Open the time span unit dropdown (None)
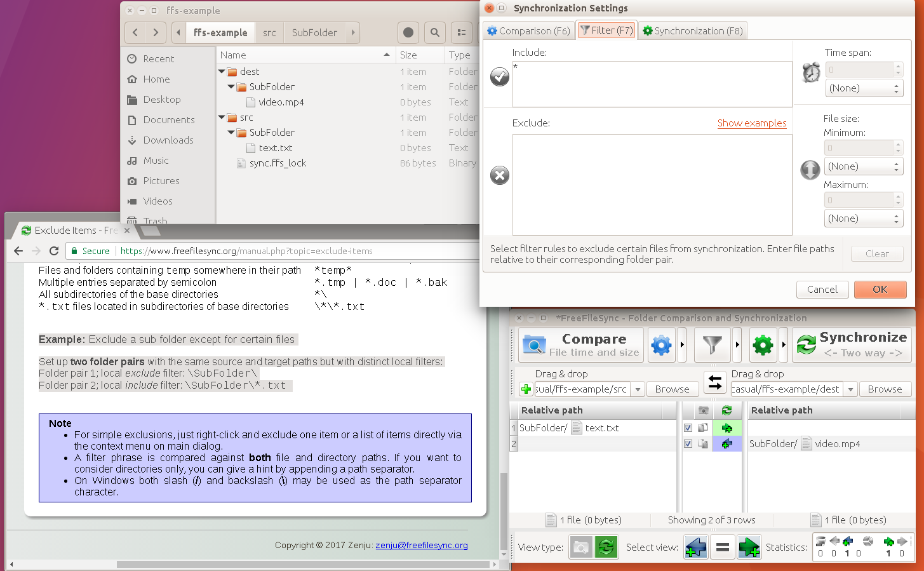 tap(864, 88)
